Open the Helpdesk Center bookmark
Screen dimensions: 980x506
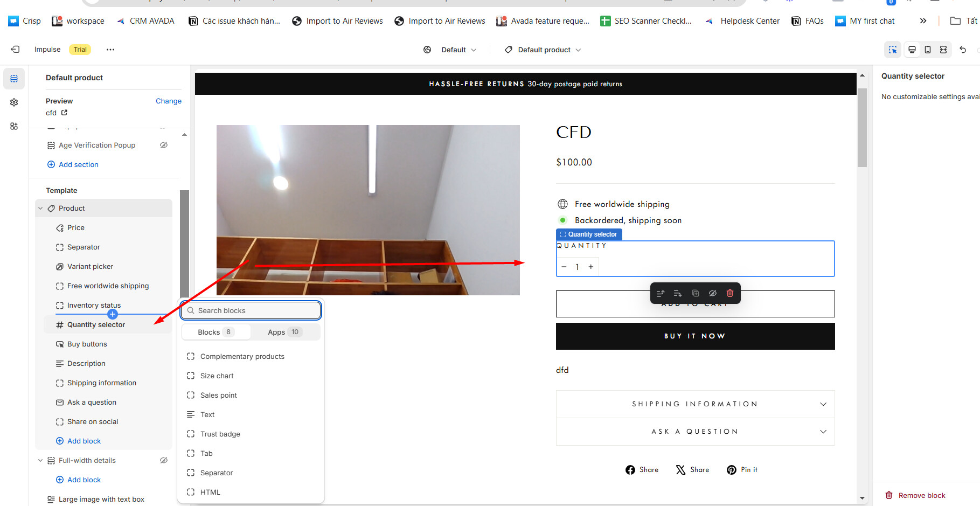(x=742, y=21)
